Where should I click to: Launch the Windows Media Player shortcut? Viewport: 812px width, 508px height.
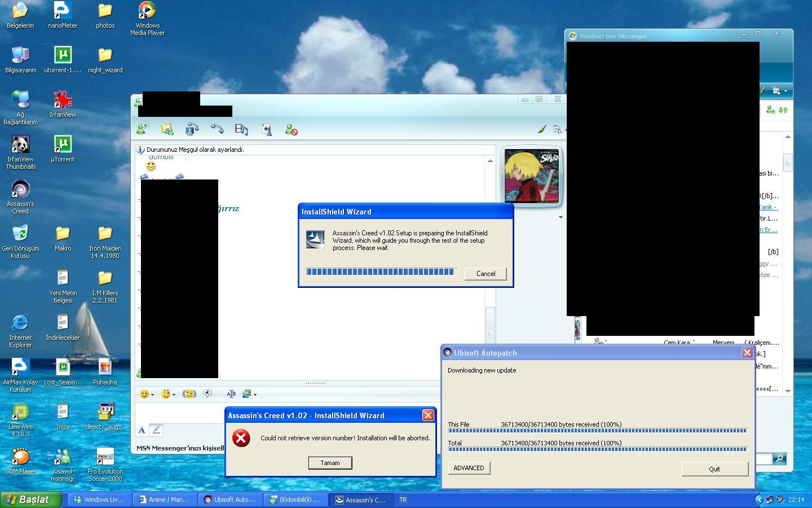tap(147, 19)
